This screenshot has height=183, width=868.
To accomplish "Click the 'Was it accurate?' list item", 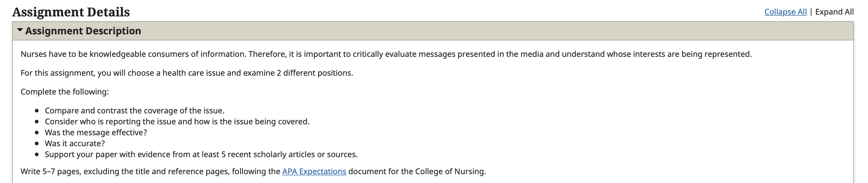I will (x=75, y=143).
